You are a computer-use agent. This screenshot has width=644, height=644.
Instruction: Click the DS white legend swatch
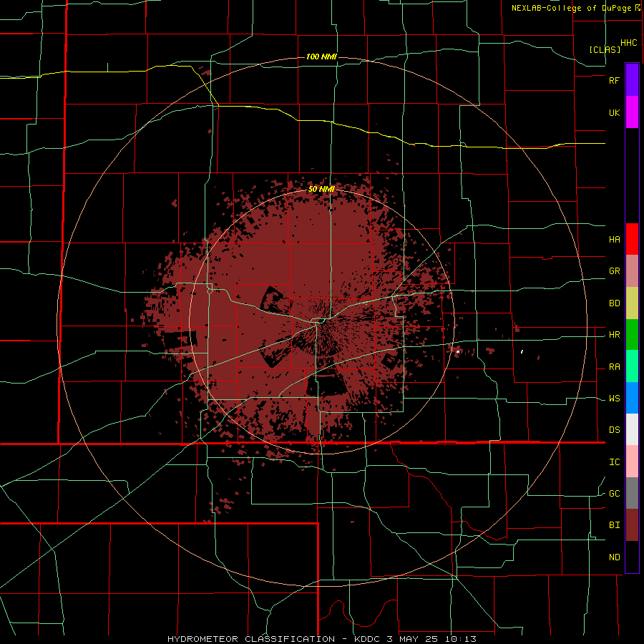point(632,429)
